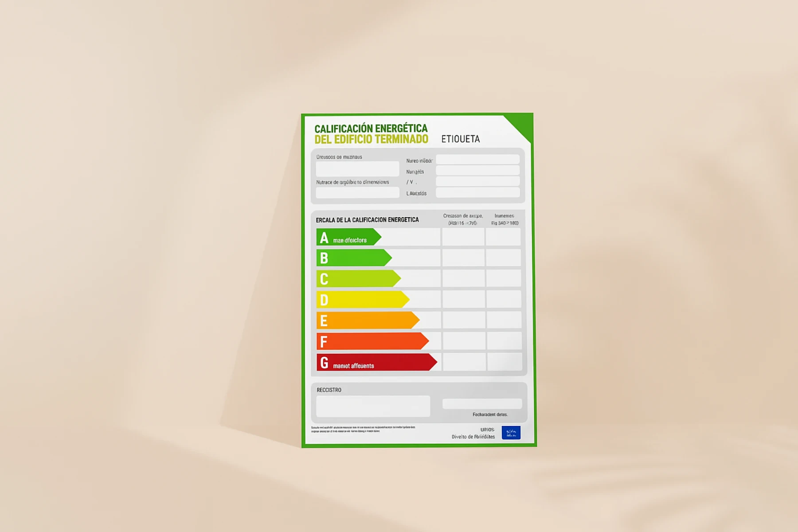The width and height of the screenshot is (798, 532).
Task: Click the red G rating arrow
Action: tap(377, 362)
